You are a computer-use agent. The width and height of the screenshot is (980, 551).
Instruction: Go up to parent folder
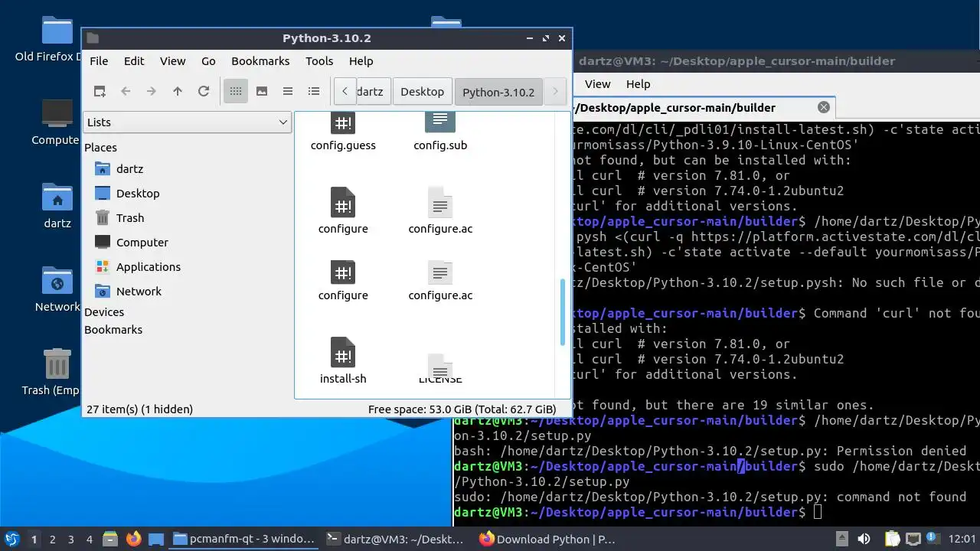(x=178, y=91)
